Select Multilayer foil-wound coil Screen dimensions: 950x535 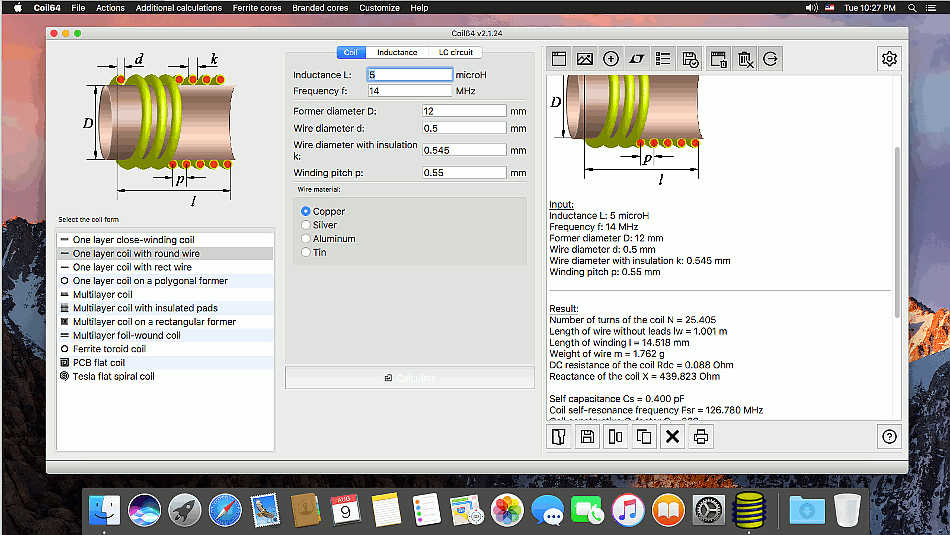pos(165,335)
